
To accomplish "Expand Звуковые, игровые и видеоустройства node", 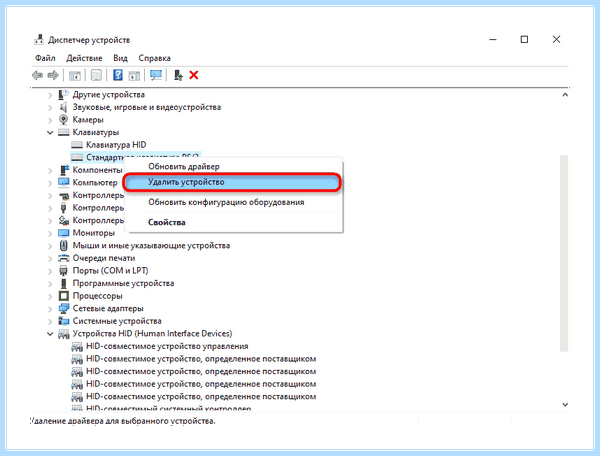I will 50,107.
